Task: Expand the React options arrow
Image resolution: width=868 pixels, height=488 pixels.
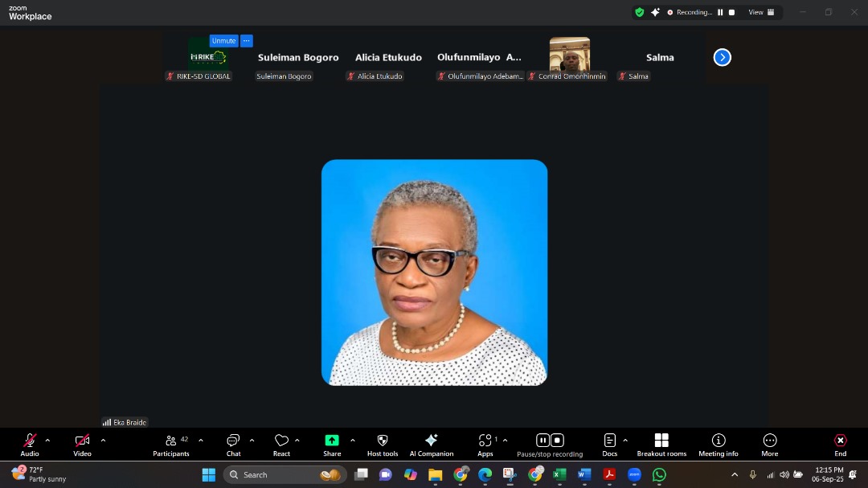Action: pos(297,441)
